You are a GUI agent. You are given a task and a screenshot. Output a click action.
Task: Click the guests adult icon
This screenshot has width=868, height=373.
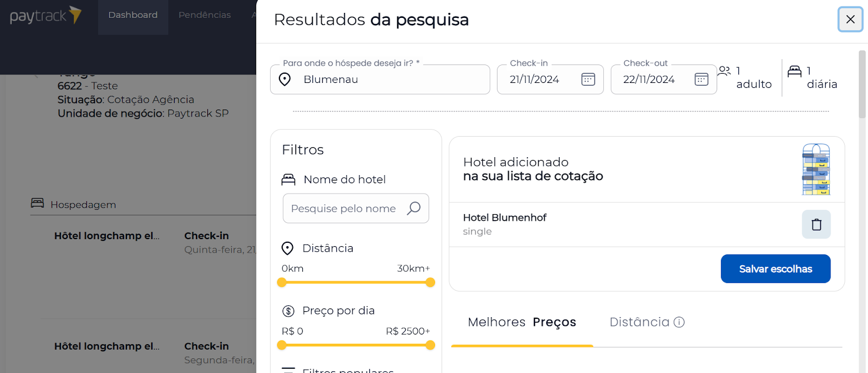point(724,70)
